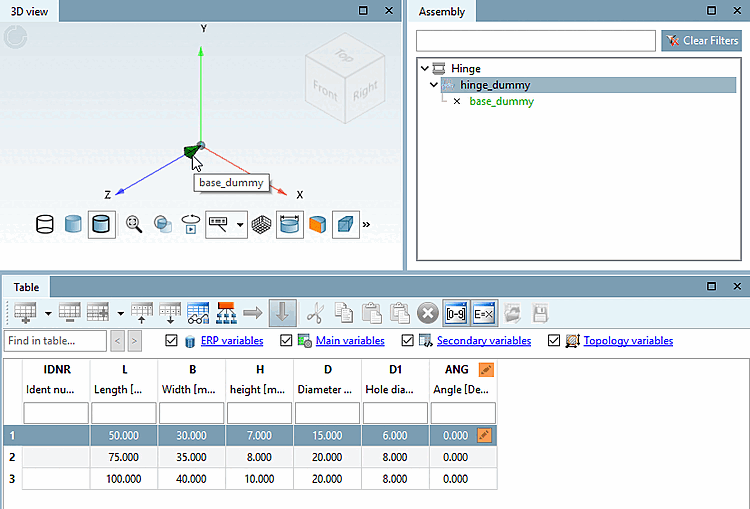
Task: Click the cut scissors icon in Table toolbar
Action: click(x=315, y=314)
